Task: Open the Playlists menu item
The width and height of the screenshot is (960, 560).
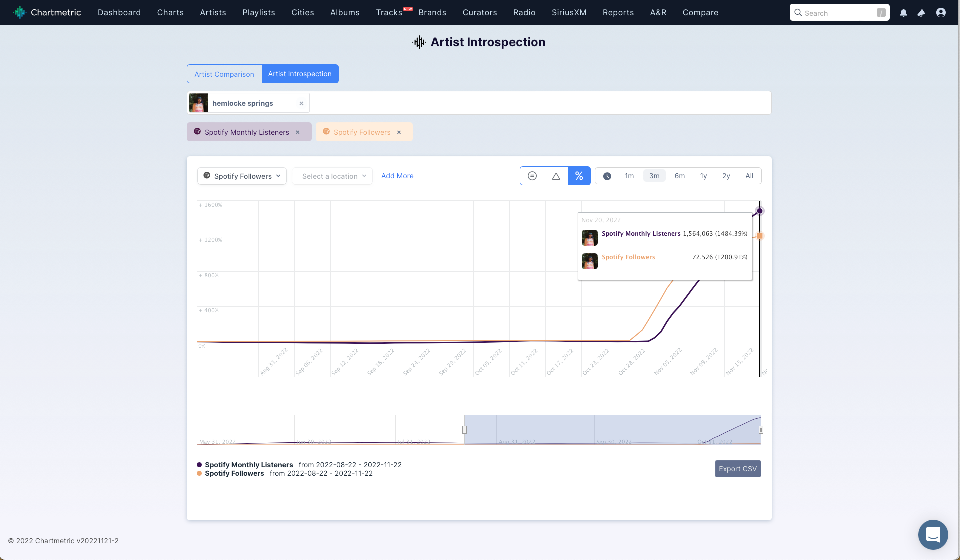Action: coord(259,12)
